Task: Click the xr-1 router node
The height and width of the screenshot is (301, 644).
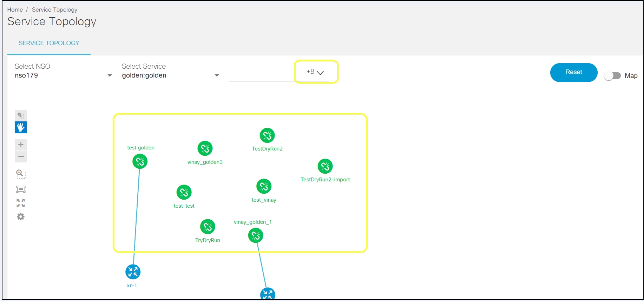Action: (x=133, y=272)
